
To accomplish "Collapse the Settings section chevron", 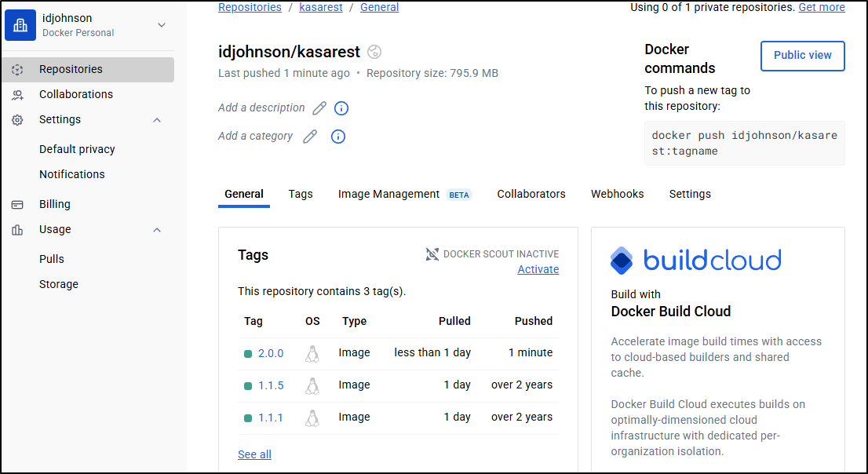I will point(157,119).
